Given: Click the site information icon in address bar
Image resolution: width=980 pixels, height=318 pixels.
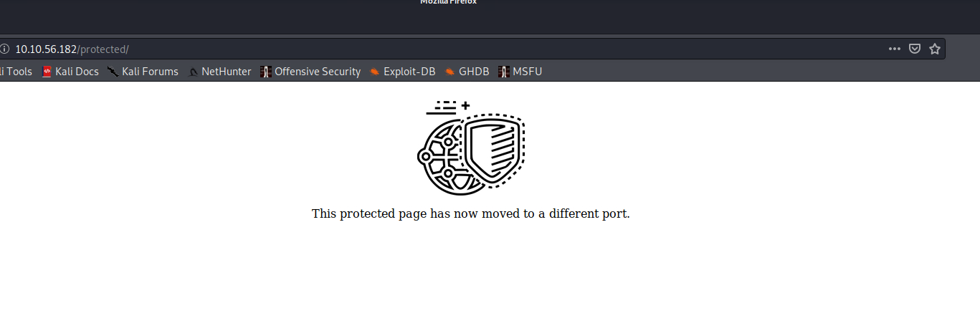Looking at the screenshot, I should pyautogui.click(x=3, y=49).
